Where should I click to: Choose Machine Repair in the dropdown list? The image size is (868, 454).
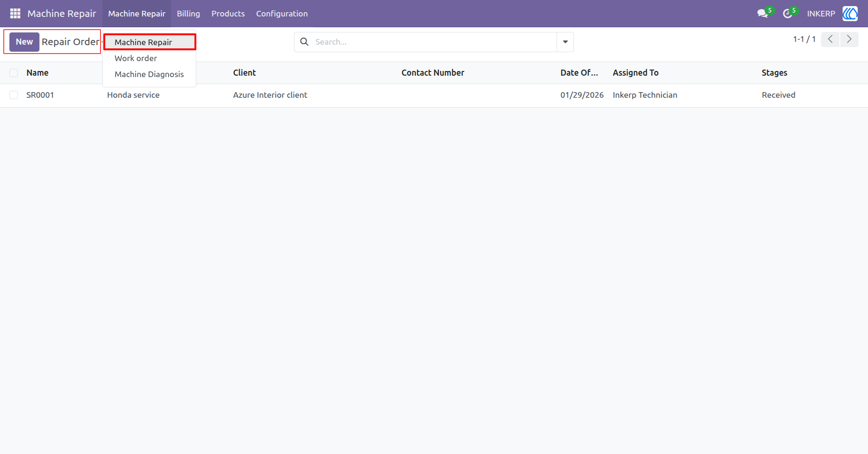click(x=149, y=42)
